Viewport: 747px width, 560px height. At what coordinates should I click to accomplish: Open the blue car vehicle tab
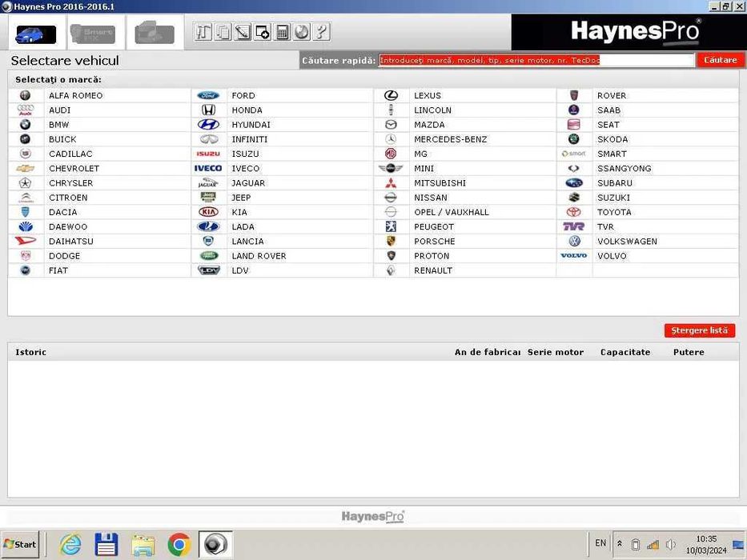pos(36,34)
